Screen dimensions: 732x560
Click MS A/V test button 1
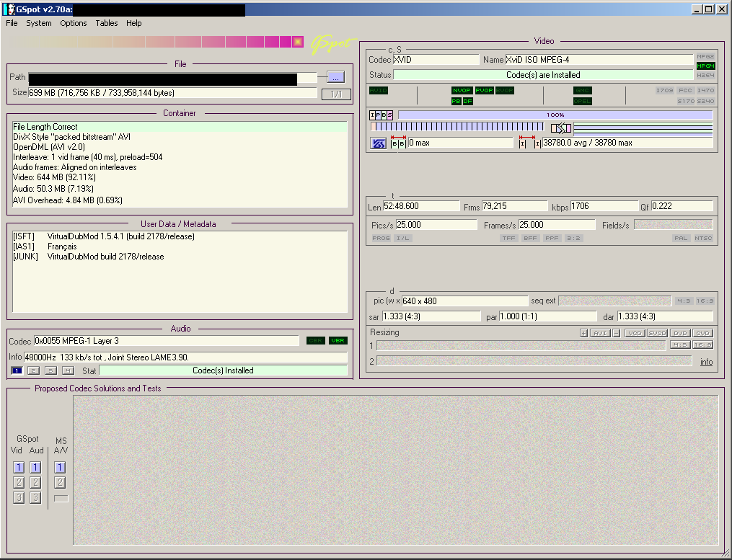click(60, 467)
